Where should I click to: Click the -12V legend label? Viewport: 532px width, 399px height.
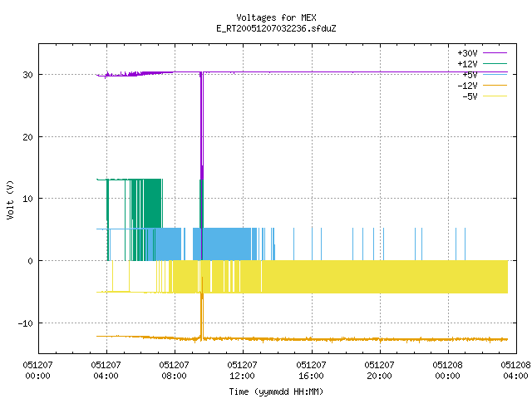pyautogui.click(x=467, y=86)
